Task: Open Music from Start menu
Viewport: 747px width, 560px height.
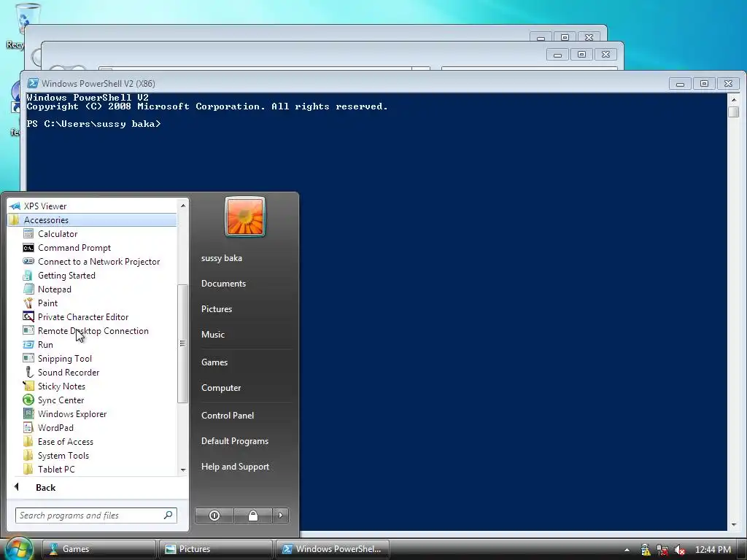Action: click(x=213, y=334)
